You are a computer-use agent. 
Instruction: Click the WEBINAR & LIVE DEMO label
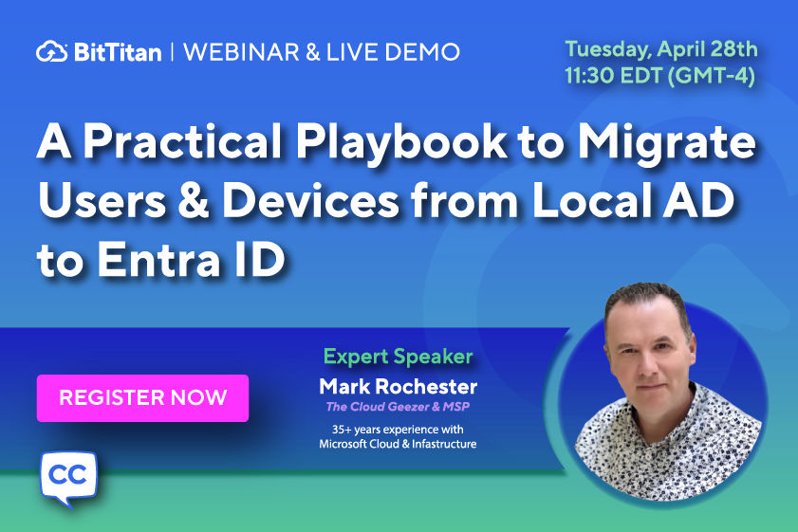pyautogui.click(x=321, y=52)
